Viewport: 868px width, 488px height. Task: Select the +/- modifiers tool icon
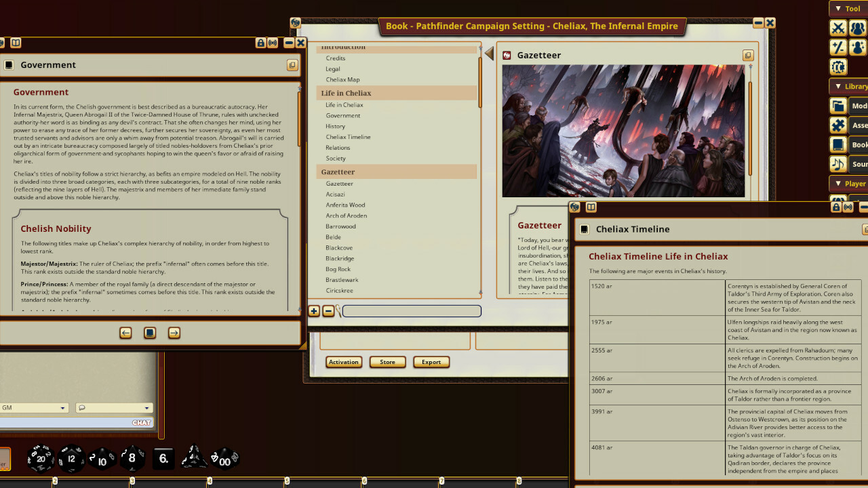(x=837, y=47)
